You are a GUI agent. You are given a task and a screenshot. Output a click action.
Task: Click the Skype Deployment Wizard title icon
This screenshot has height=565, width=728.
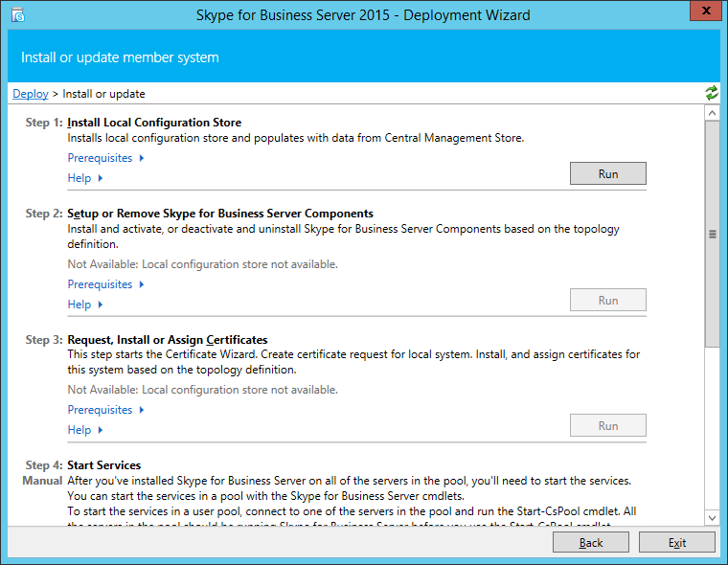[x=17, y=15]
